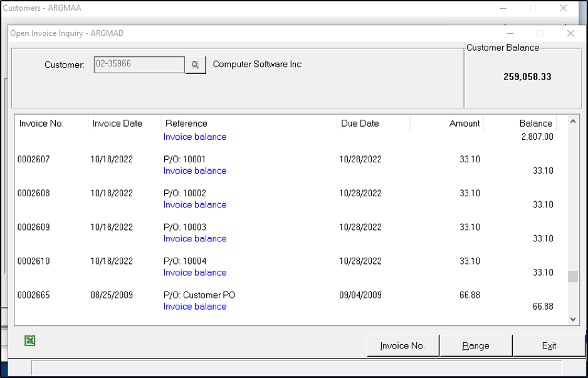Minimize the Customers - ARGMAA window

[x=502, y=8]
